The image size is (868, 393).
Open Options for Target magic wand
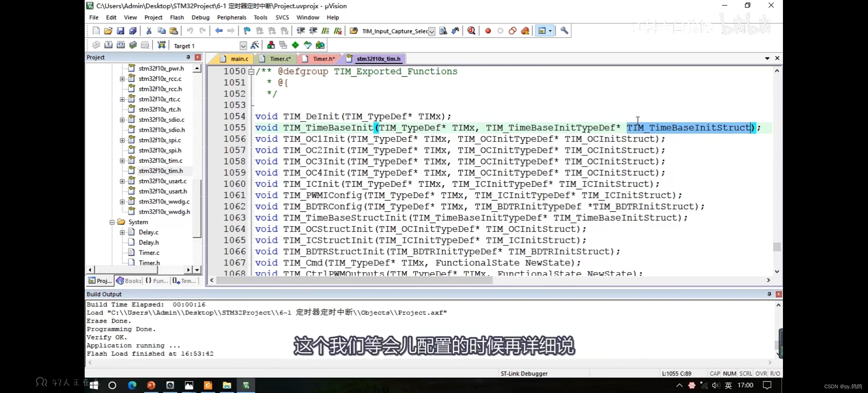255,45
